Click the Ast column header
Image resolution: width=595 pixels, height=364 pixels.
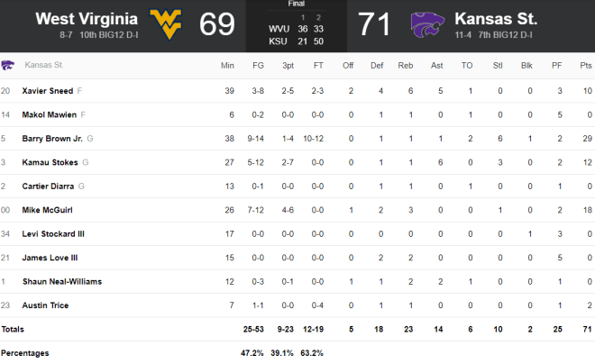click(436, 66)
